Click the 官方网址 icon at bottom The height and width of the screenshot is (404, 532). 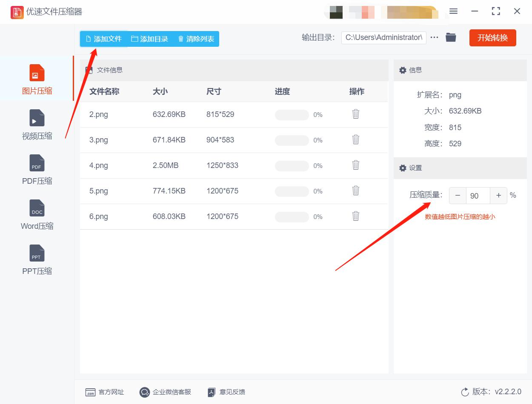tap(90, 392)
